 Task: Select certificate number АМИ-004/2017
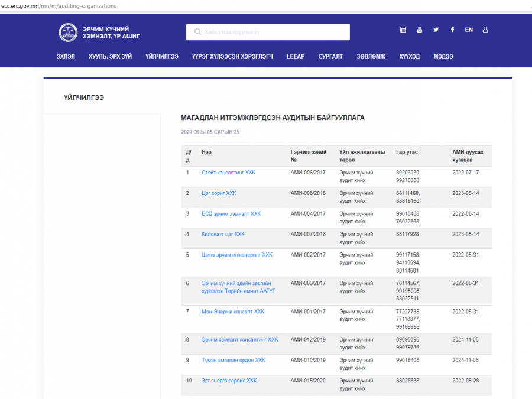[308, 214]
